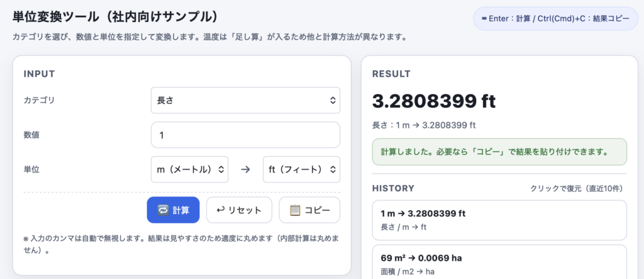Click the RESULT panel heading
644x279 pixels.
click(x=391, y=74)
